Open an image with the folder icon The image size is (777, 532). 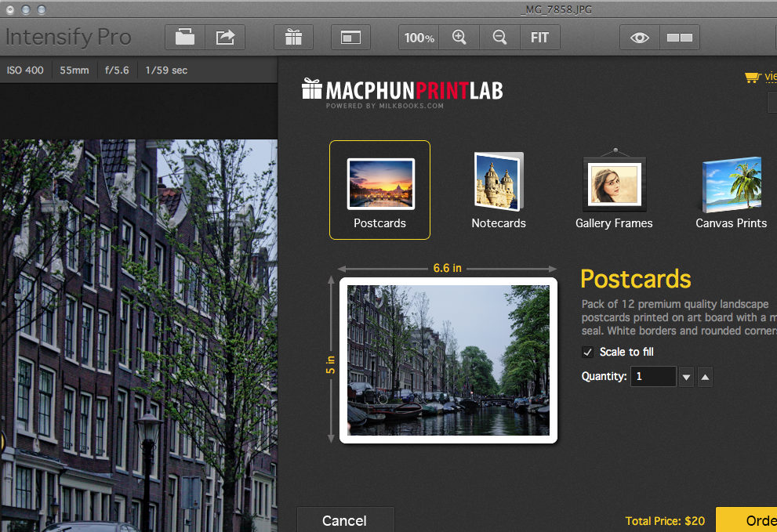pos(185,37)
